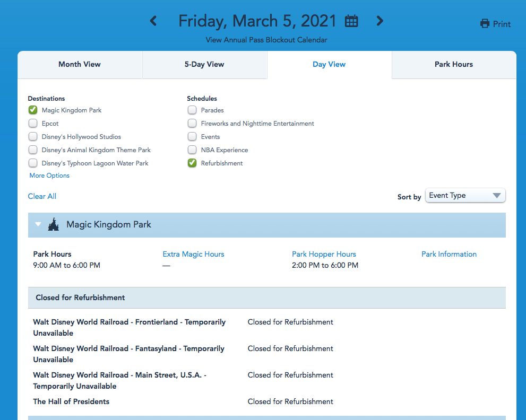526x420 pixels.
Task: Open the Sort by Event Type dropdown
Action: click(x=465, y=196)
